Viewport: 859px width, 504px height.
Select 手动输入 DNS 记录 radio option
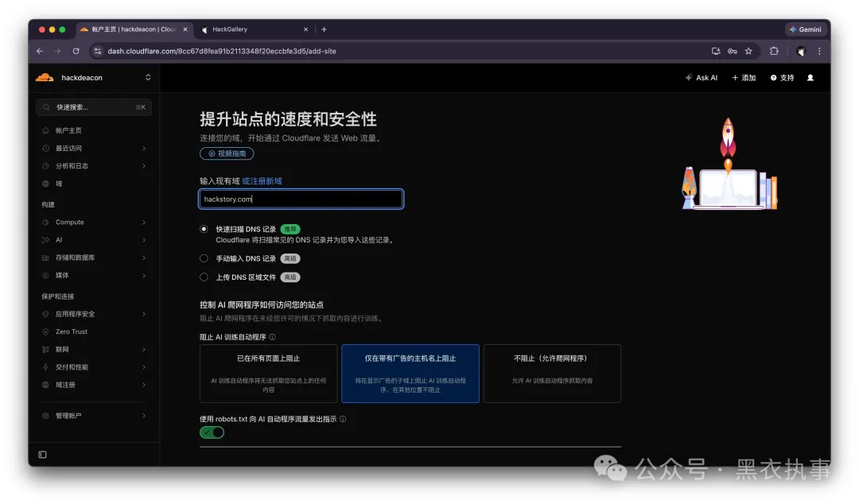(x=204, y=258)
